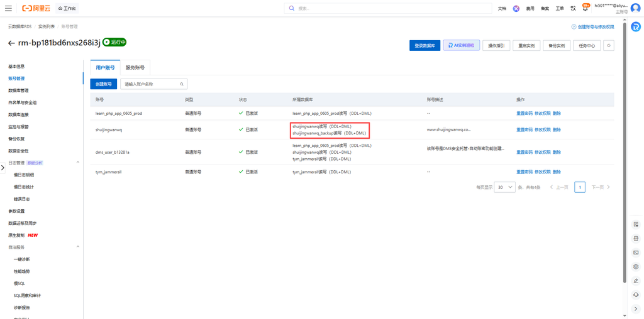
Task: Click 备份实例 button
Action: point(557,45)
